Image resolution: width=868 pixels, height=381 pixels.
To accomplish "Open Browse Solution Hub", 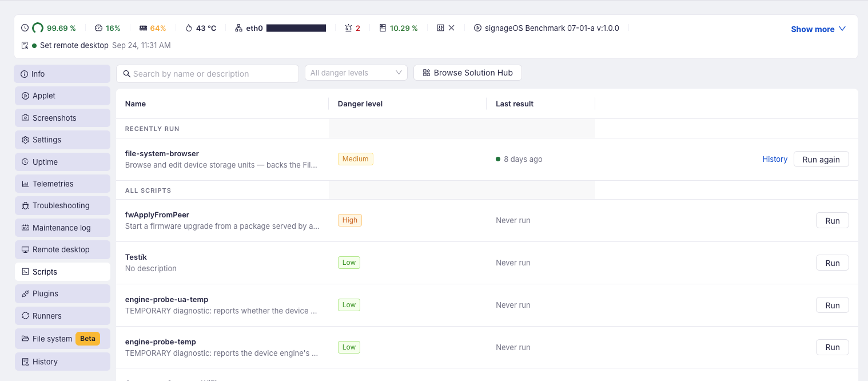I will click(x=468, y=73).
